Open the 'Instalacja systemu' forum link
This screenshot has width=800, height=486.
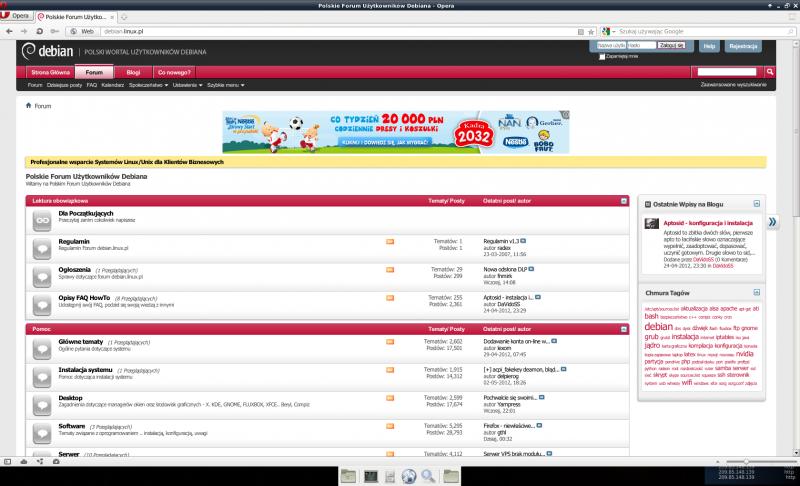click(85, 370)
